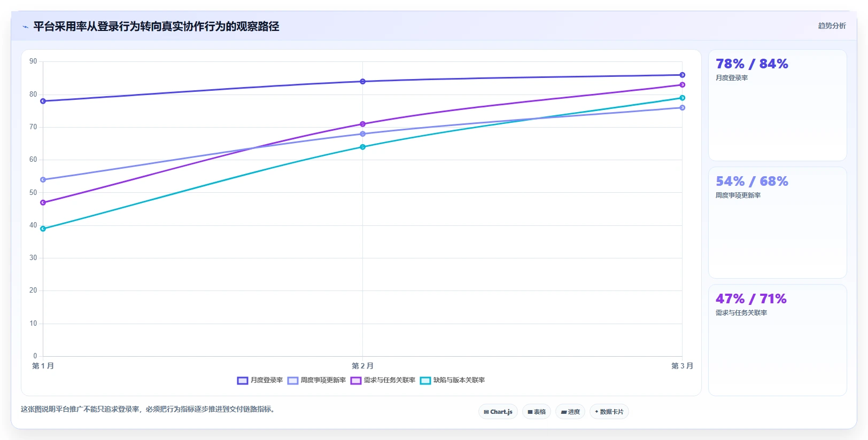Click the 周度事项更新率 data point at 第1月
This screenshot has width=868, height=440.
pos(43,179)
